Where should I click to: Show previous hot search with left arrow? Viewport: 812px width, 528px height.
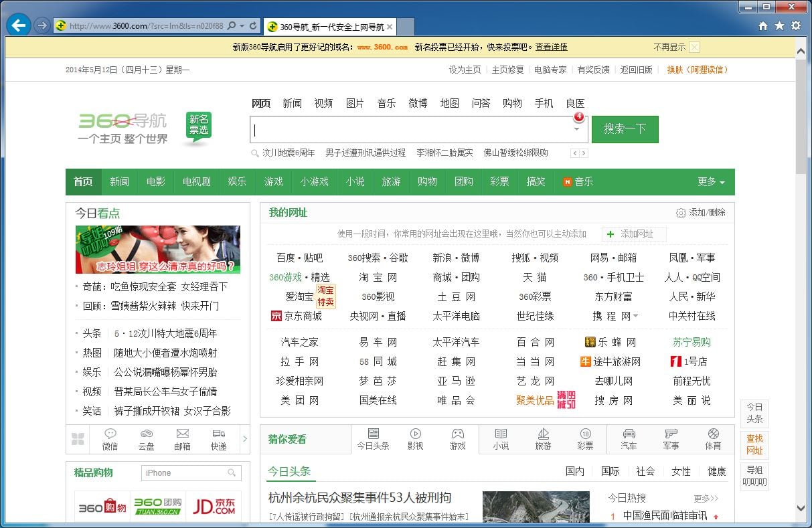click(574, 153)
